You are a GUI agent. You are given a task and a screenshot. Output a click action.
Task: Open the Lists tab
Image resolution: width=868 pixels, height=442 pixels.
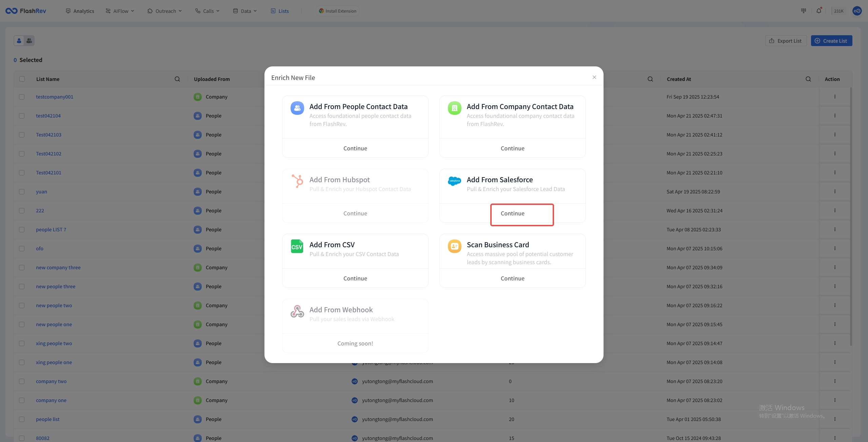[x=280, y=11]
